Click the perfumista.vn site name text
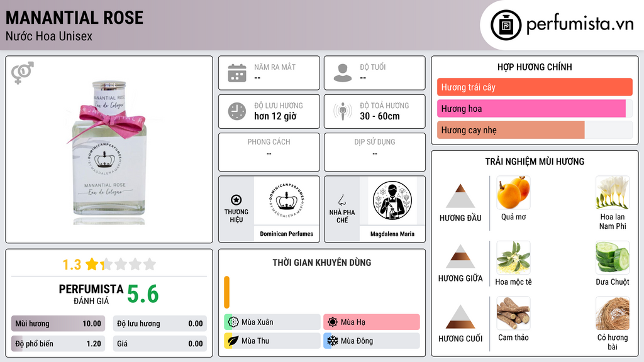 [580, 25]
